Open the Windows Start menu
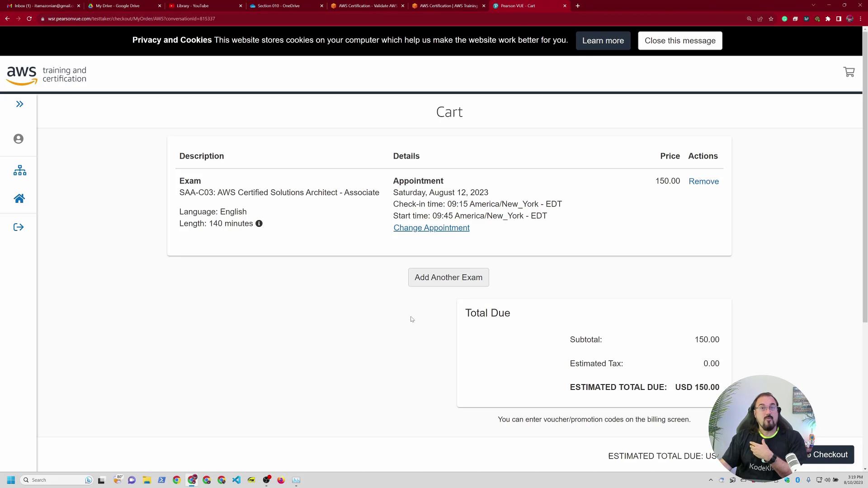This screenshot has width=868, height=488. 11,480
